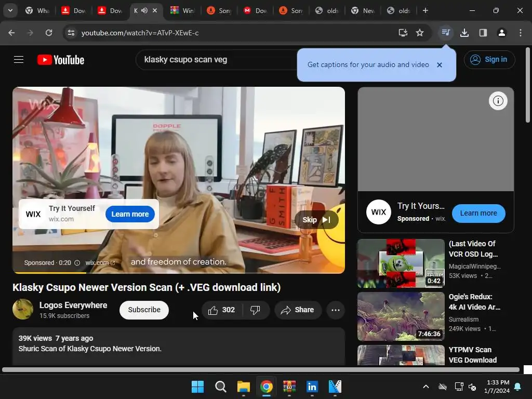Image resolution: width=532 pixels, height=399 pixels.
Task: Bookmark this page with the star
Action: click(x=420, y=33)
